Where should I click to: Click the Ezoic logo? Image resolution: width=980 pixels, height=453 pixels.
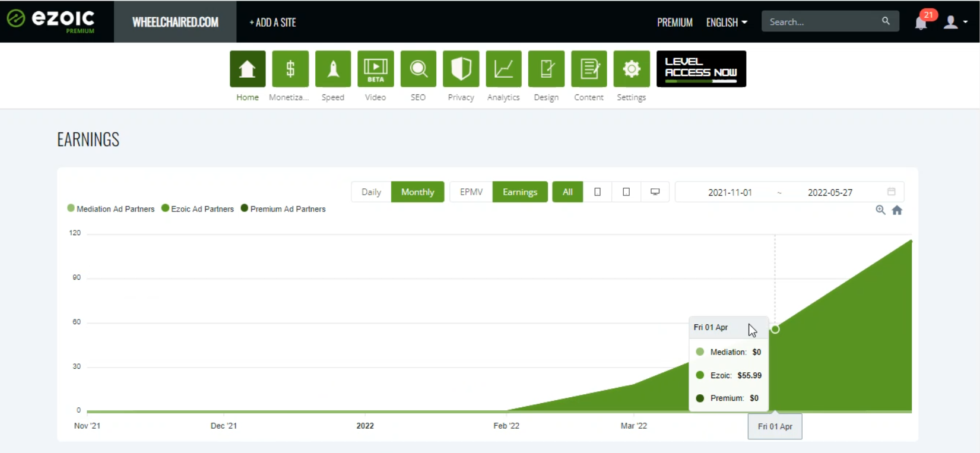click(51, 20)
